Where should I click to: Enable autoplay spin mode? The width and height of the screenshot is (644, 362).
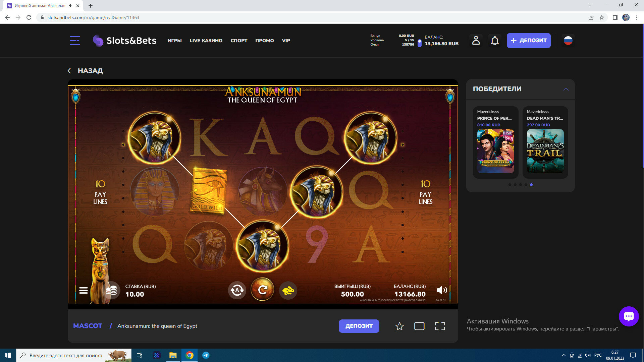pos(237,290)
